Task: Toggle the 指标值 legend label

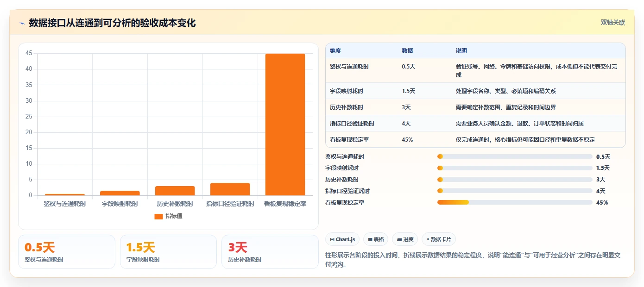Action: click(174, 216)
